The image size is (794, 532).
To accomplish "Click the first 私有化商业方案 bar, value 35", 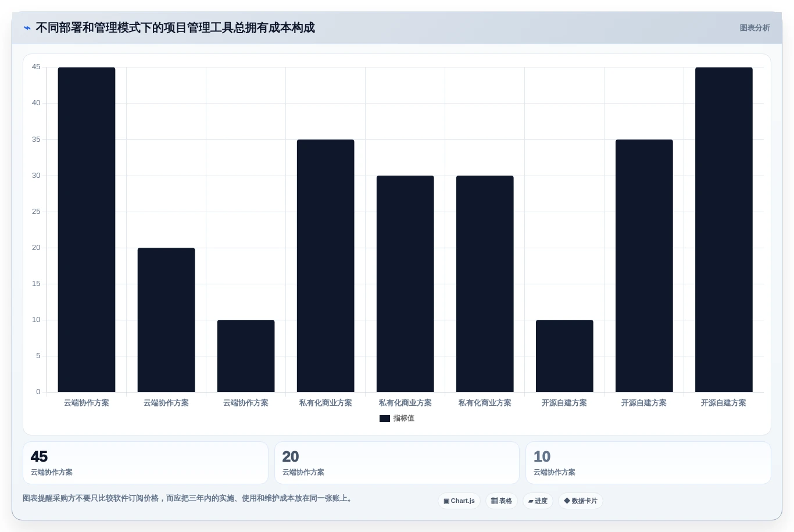I will click(326, 266).
